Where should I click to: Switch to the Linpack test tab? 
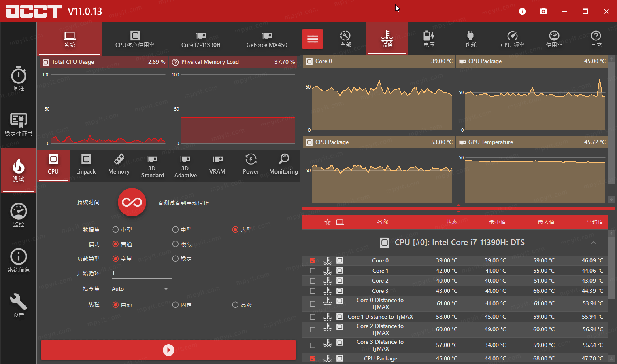[86, 164]
